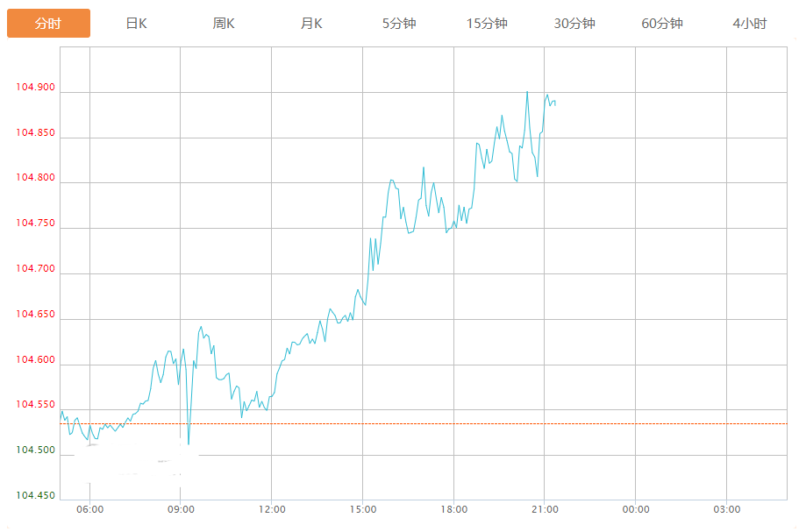Switch to the 5分钟 interval tab
The image size is (799, 532).
coord(399,24)
